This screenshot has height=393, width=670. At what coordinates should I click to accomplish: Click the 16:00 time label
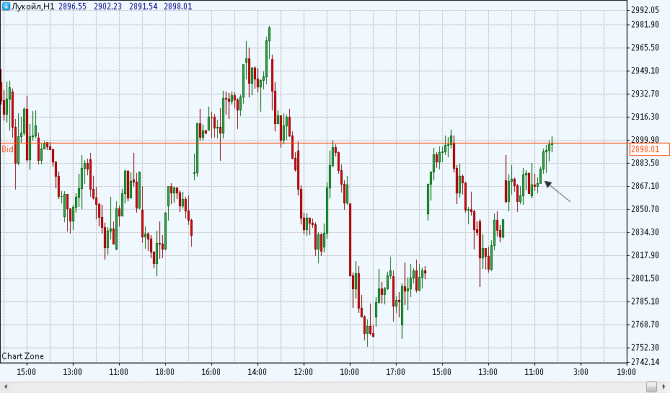click(211, 372)
